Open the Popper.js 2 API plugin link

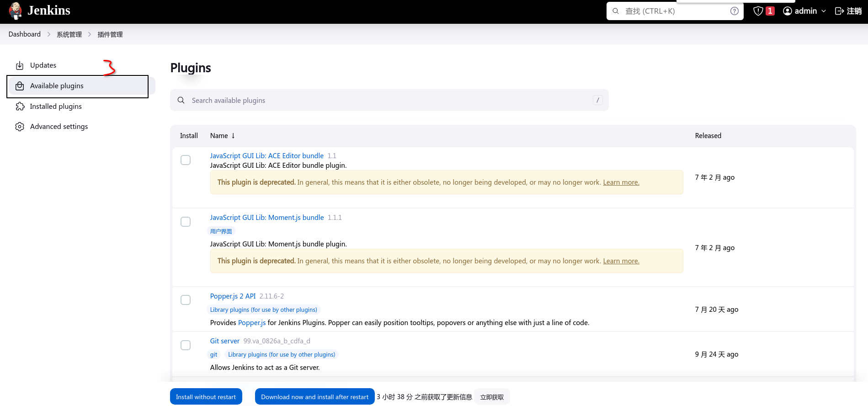click(233, 296)
